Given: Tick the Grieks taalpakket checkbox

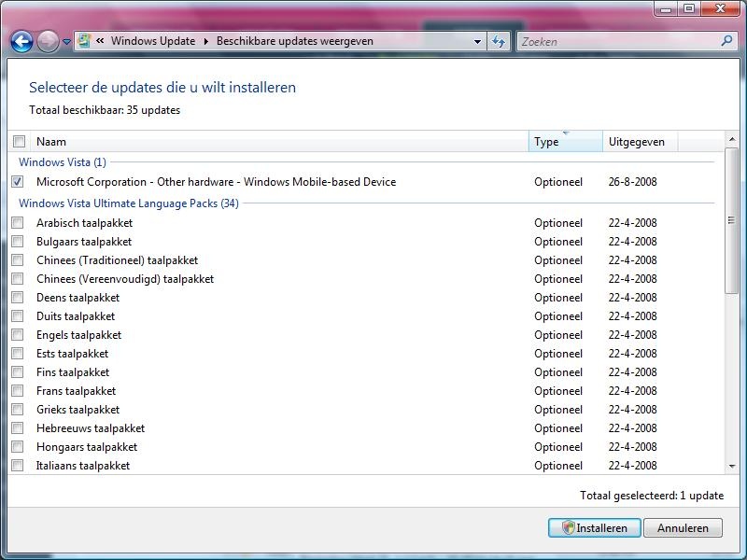Looking at the screenshot, I should pyautogui.click(x=18, y=410).
